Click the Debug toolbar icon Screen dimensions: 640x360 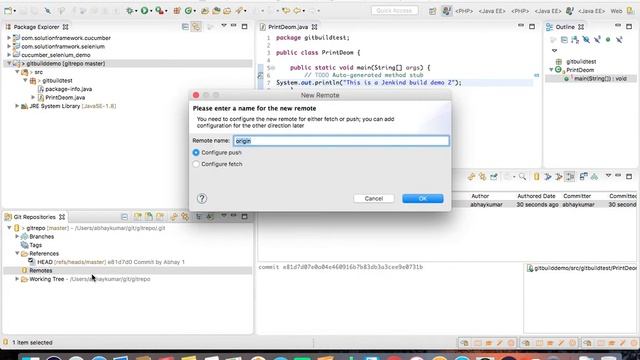130,11
